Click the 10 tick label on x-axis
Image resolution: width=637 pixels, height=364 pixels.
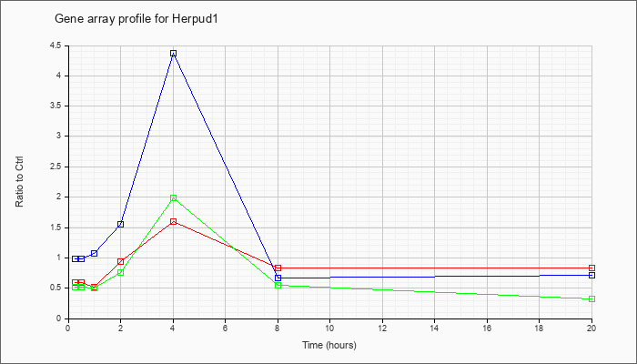(329, 328)
